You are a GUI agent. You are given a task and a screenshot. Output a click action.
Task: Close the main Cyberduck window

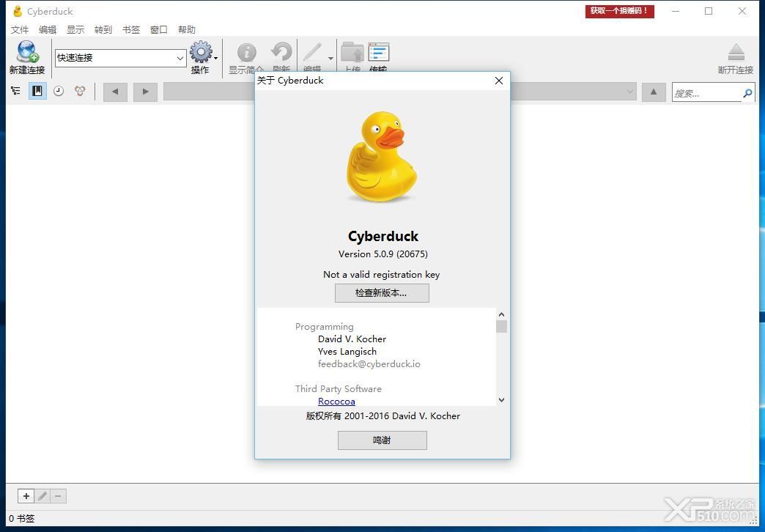point(742,11)
